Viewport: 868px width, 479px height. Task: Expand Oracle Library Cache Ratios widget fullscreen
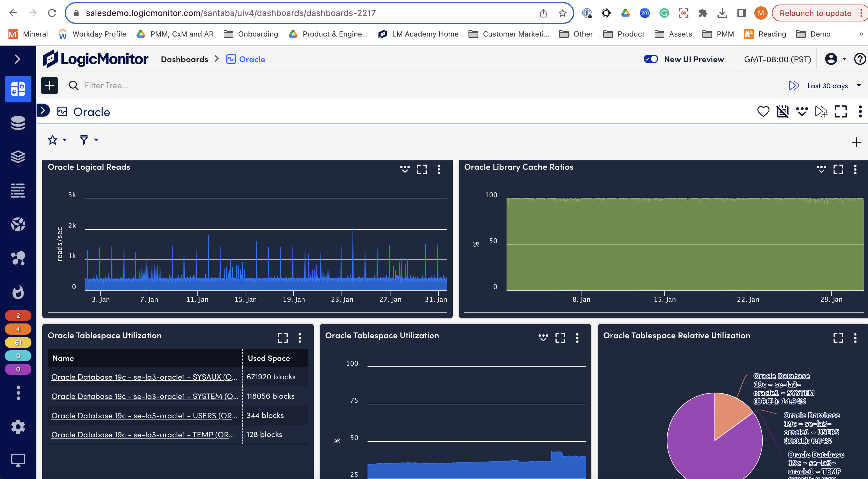point(838,169)
